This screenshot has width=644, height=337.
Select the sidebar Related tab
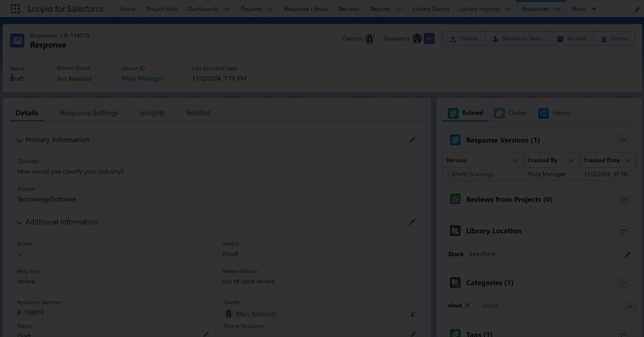(465, 113)
